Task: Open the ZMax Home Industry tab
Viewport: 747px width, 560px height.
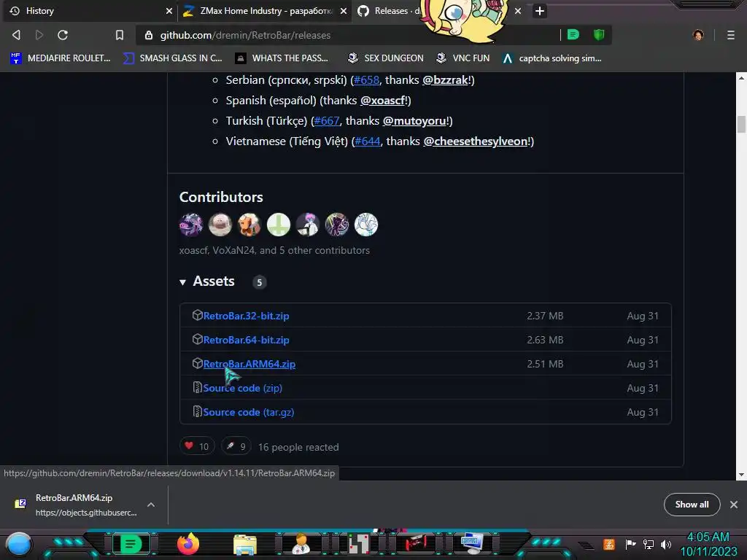Action: point(266,11)
